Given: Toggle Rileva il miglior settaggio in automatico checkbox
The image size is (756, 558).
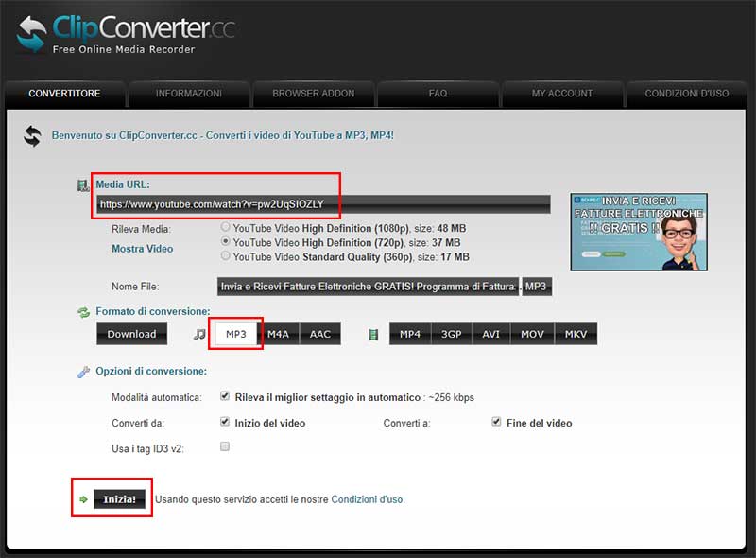Looking at the screenshot, I should tap(225, 396).
